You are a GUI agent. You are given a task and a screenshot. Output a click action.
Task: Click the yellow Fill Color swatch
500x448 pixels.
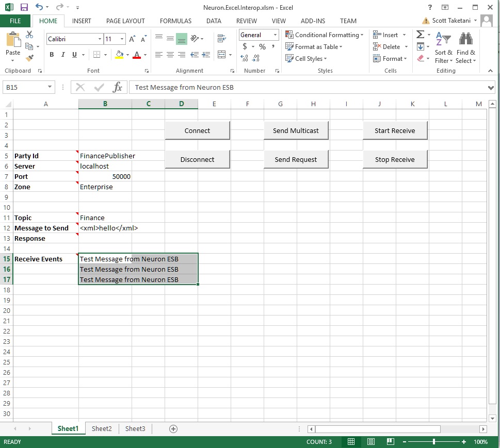tap(120, 55)
